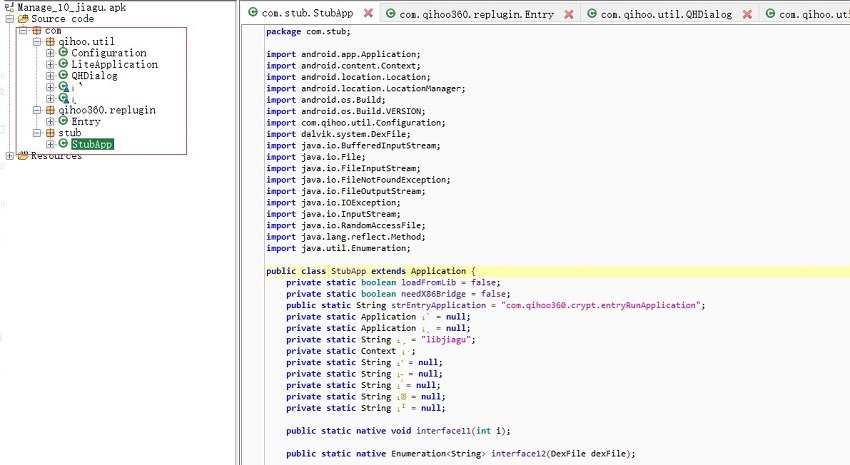Click the needX86Bridge field declaration

tap(398, 294)
